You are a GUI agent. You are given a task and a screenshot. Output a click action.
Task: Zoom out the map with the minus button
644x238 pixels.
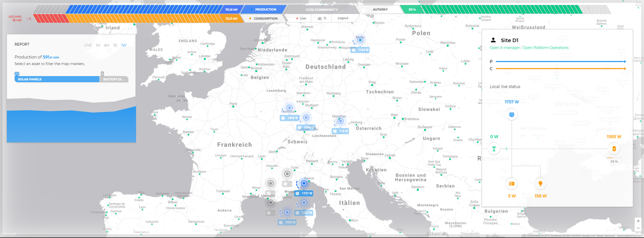pos(638,228)
